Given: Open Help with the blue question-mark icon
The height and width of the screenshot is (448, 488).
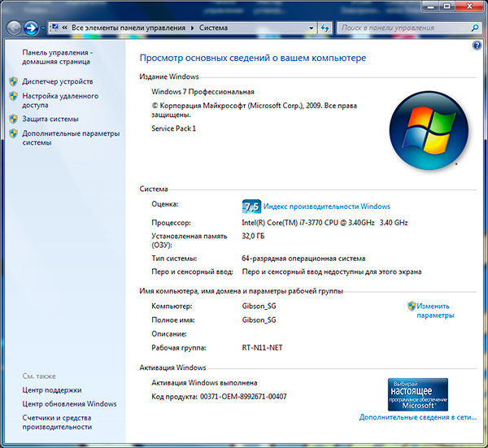Looking at the screenshot, I should coord(477,46).
